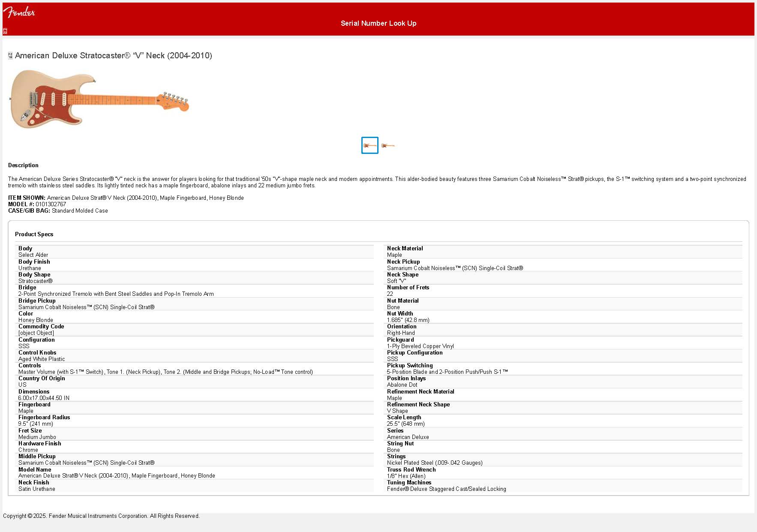Image resolution: width=757 pixels, height=532 pixels.
Task: Click the Standard Molded Case text
Action: [80, 210]
